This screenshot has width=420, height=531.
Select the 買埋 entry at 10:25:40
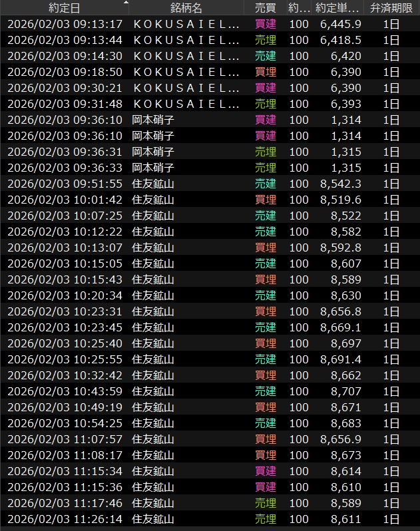[265, 343]
